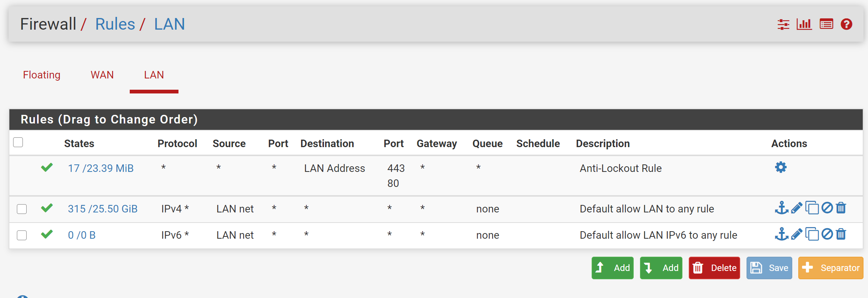The height and width of the screenshot is (298, 868).
Task: Disable the Default allow LAN to any rule
Action: 827,208
